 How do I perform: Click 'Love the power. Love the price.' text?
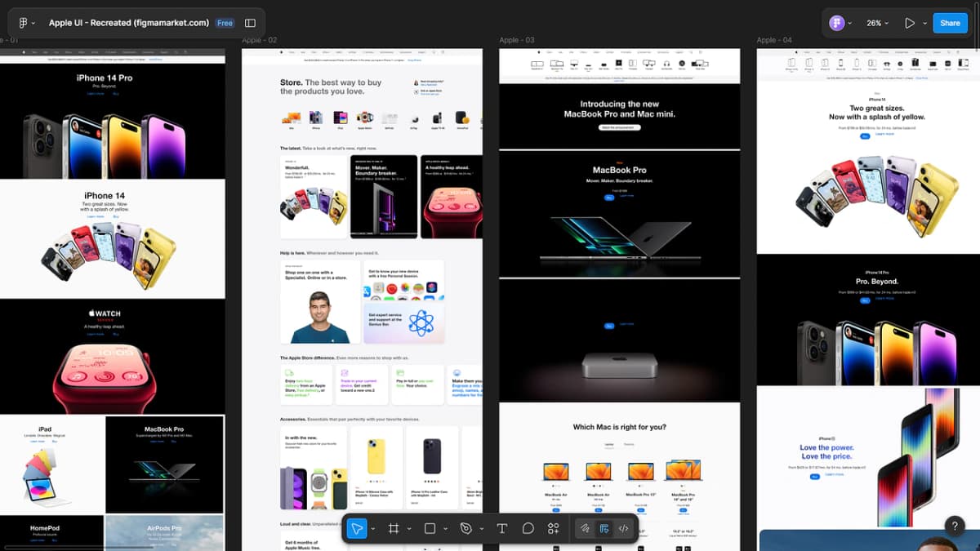coord(826,452)
